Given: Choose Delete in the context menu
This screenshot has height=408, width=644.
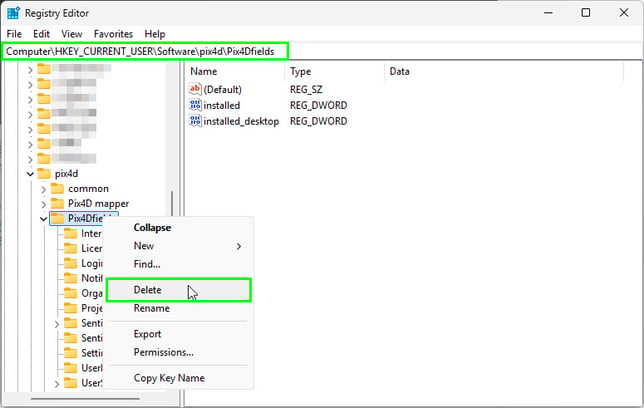Looking at the screenshot, I should point(179,290).
